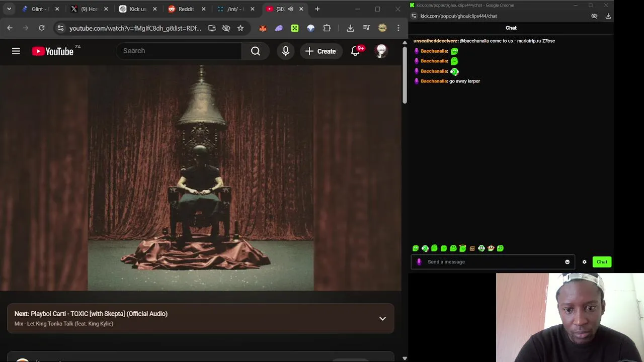Click the 'go away larper' chat message
Image resolution: width=644 pixels, height=362 pixels.
[x=465, y=81]
